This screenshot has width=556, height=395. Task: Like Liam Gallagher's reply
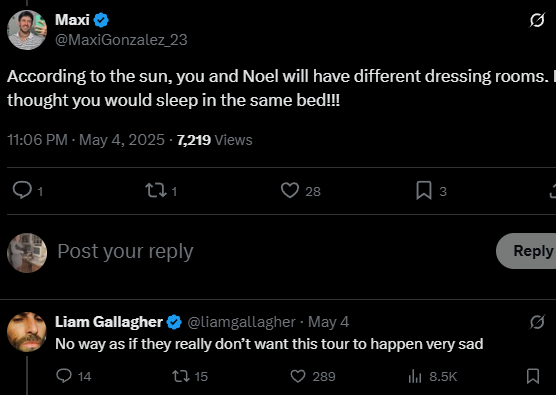click(x=298, y=376)
